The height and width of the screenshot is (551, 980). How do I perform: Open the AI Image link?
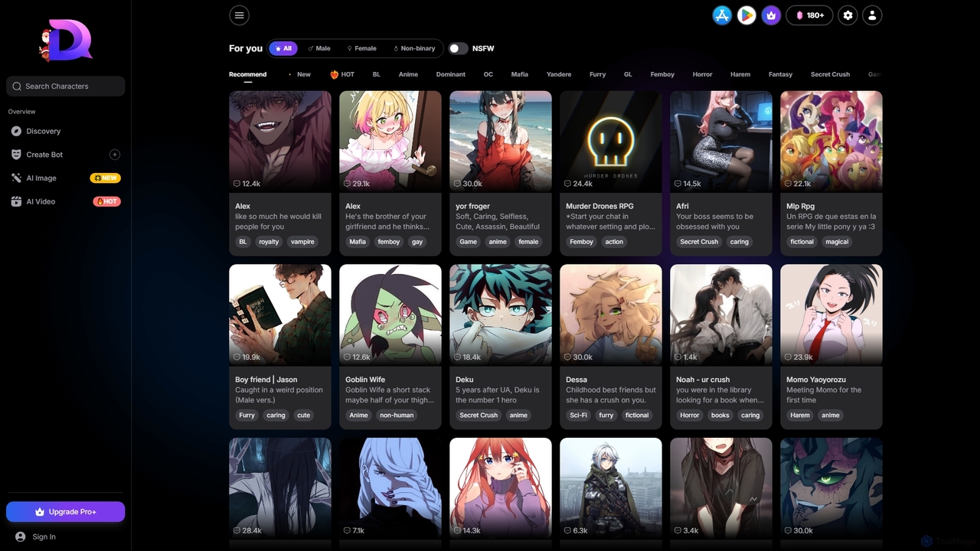(x=41, y=178)
